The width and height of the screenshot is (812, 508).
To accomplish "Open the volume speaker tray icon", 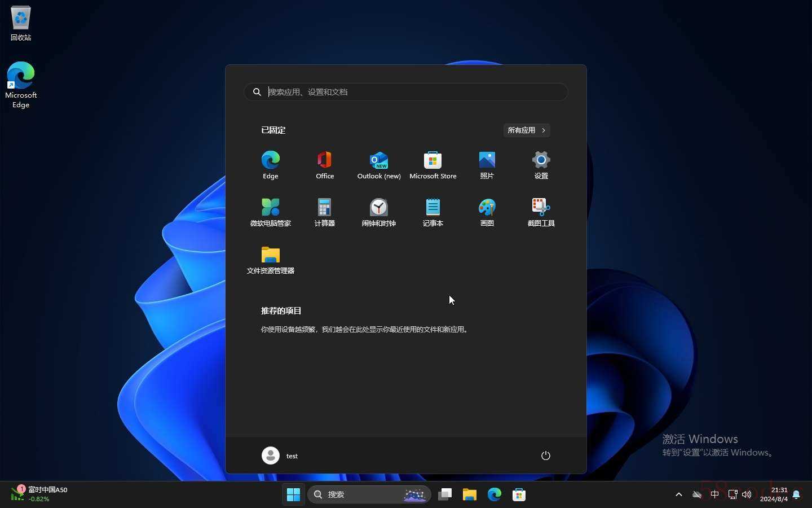I will coord(747,494).
